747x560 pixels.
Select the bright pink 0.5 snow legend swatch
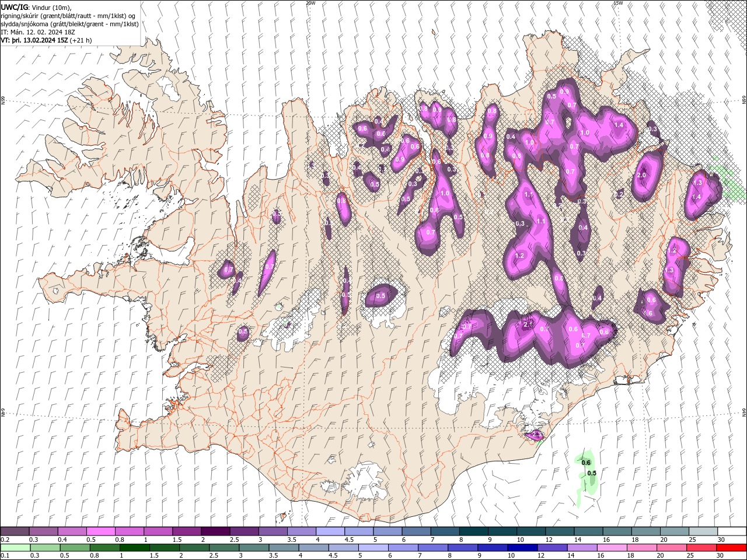coord(101,531)
